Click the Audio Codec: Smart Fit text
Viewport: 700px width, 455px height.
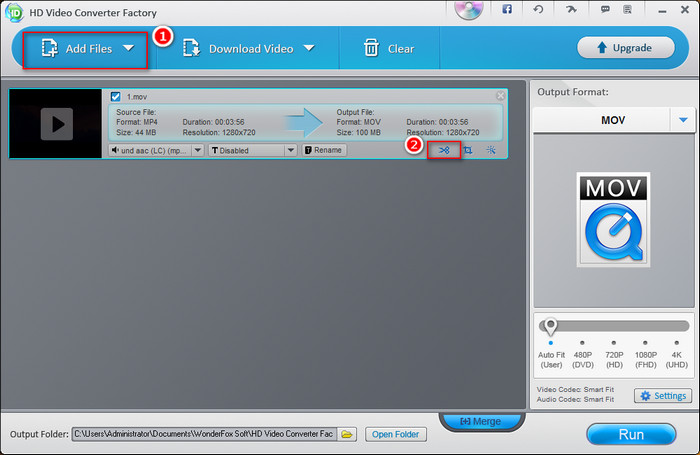(x=575, y=399)
